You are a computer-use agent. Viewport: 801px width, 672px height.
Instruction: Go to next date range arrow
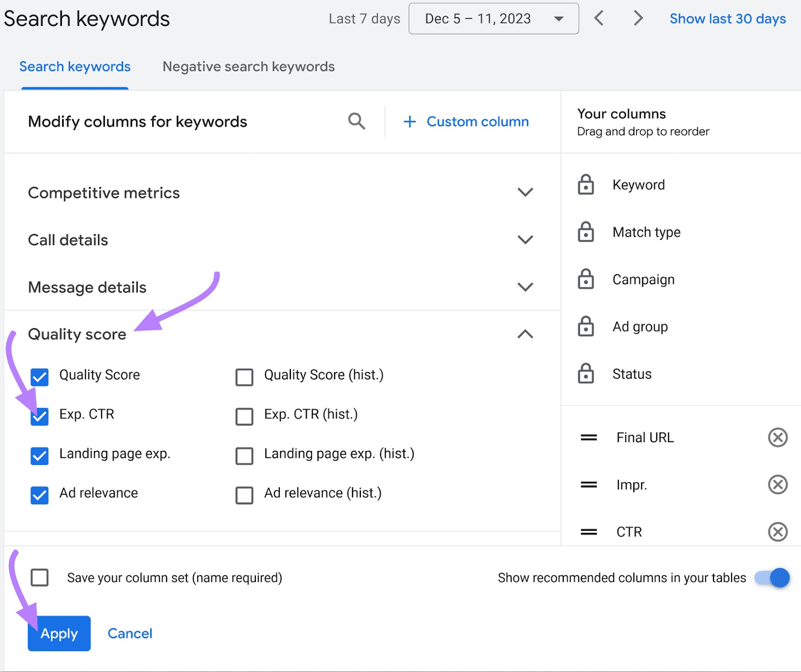click(638, 19)
